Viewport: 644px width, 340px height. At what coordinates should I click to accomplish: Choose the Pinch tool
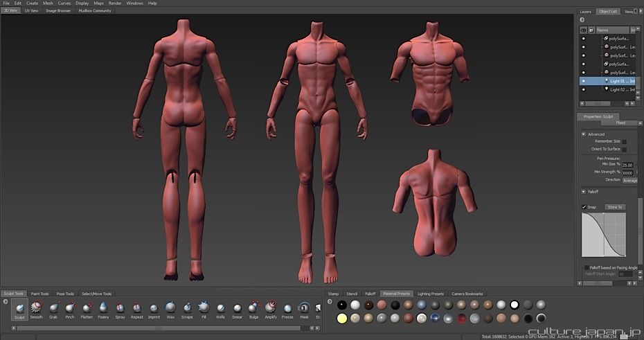pyautogui.click(x=70, y=307)
